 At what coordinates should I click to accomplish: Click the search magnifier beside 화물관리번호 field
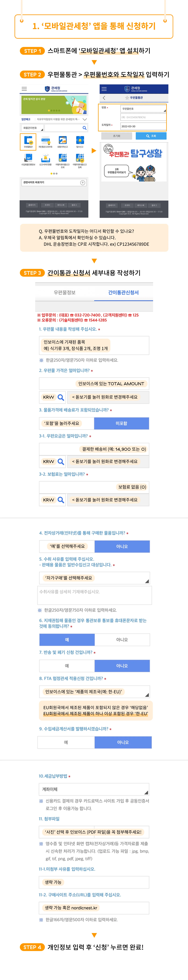84,128
